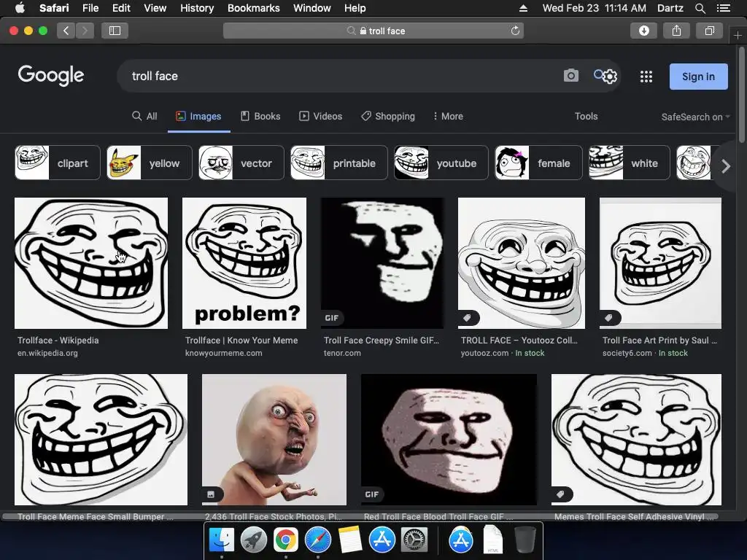This screenshot has width=747, height=560.
Task: Click the angry 3D troll figure thumbnail
Action: click(x=274, y=440)
